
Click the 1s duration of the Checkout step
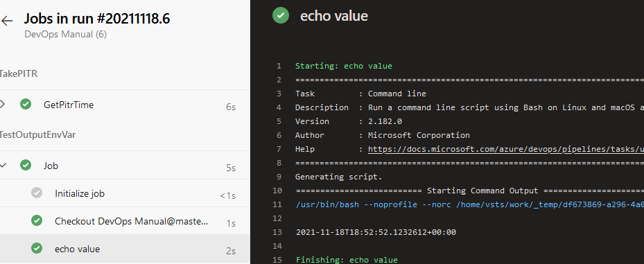(231, 223)
